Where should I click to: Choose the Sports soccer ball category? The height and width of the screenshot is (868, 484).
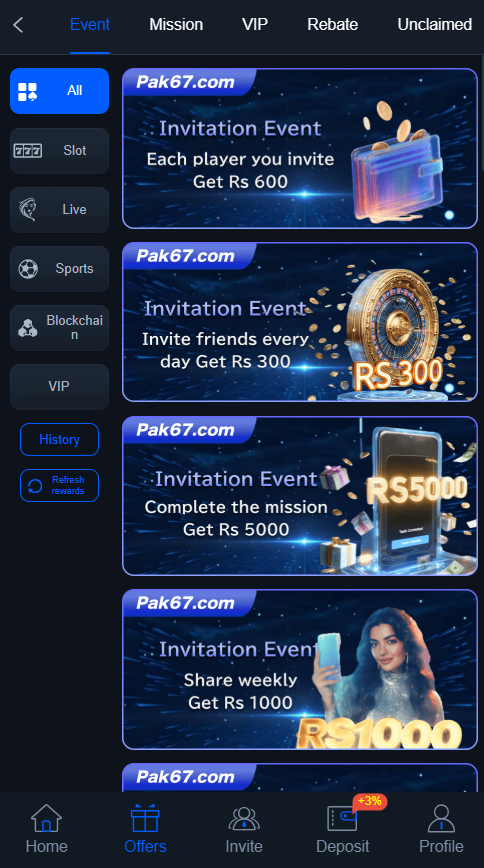pos(59,269)
